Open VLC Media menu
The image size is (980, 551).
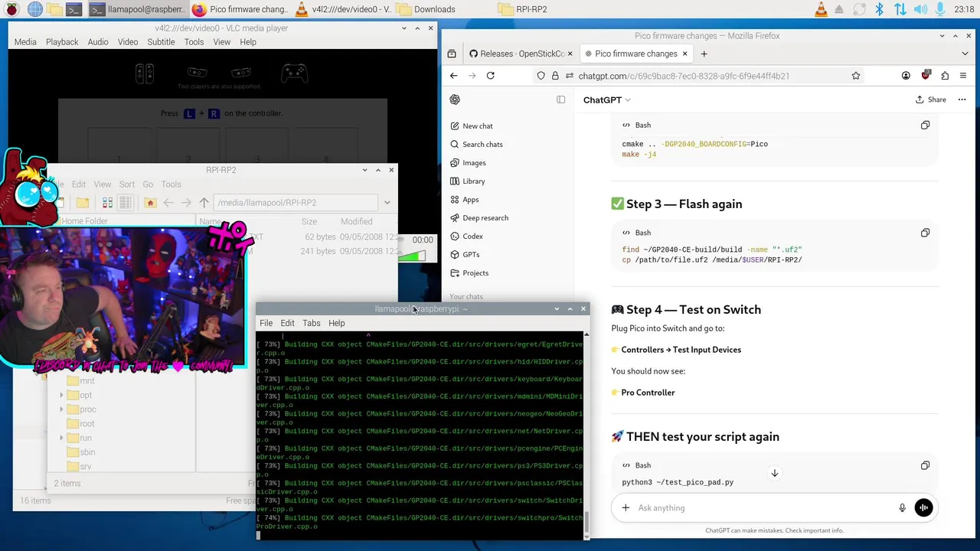pyautogui.click(x=25, y=42)
